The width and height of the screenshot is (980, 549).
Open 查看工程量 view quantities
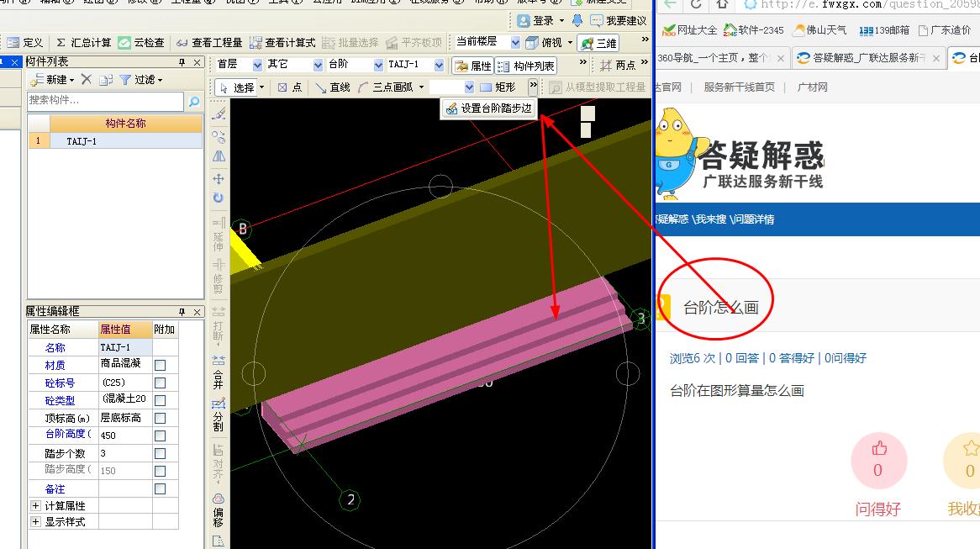[208, 43]
